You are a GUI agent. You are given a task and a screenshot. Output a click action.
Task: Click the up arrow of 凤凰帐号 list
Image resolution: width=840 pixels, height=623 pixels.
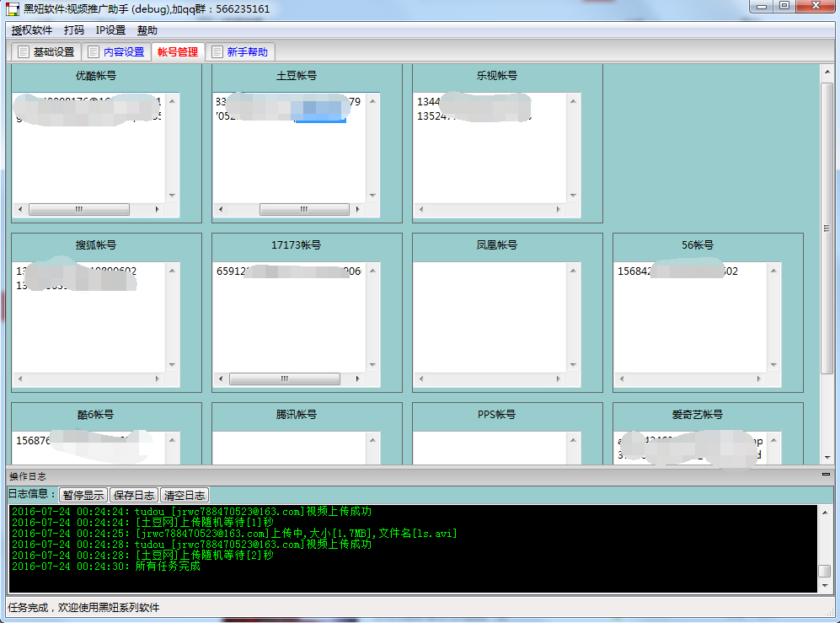(x=573, y=271)
